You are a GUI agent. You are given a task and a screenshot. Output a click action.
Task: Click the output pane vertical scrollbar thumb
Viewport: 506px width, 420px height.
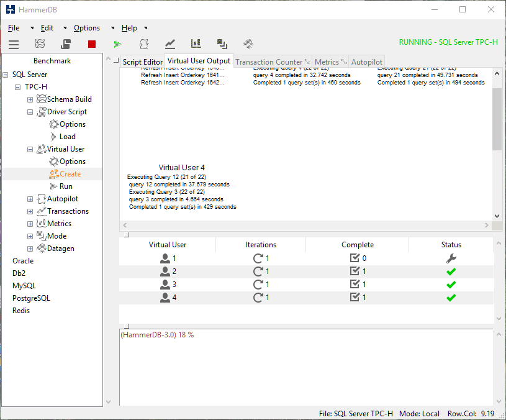[x=497, y=119]
